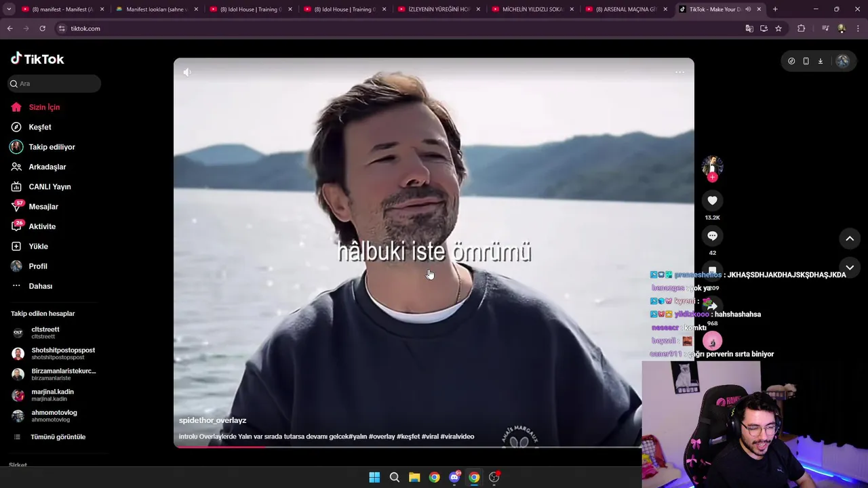Open marjinal.kadin account

(54, 395)
